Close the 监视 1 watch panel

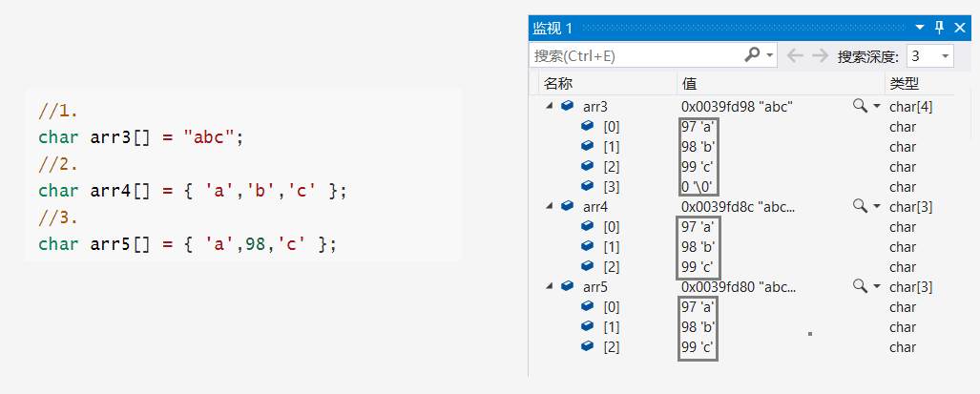coord(961,28)
